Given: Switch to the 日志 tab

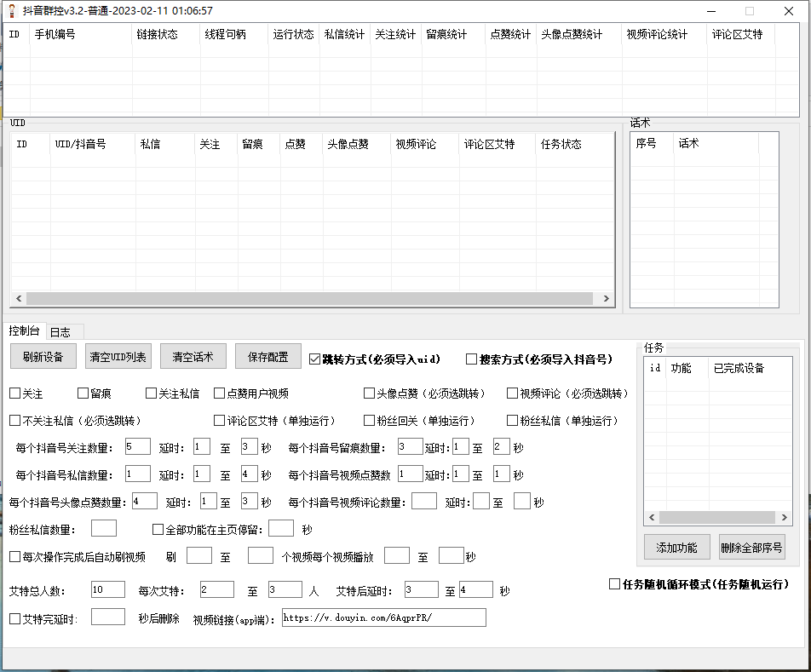Looking at the screenshot, I should point(60,332).
